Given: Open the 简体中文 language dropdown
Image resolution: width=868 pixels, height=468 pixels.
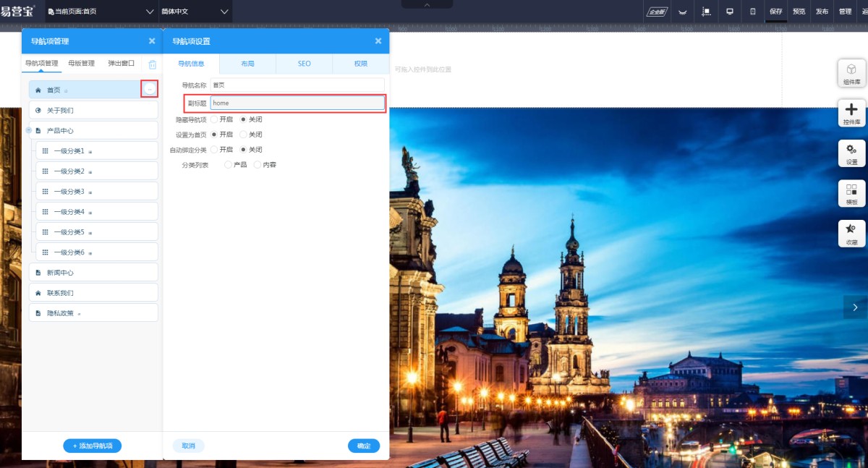Looking at the screenshot, I should tap(195, 12).
